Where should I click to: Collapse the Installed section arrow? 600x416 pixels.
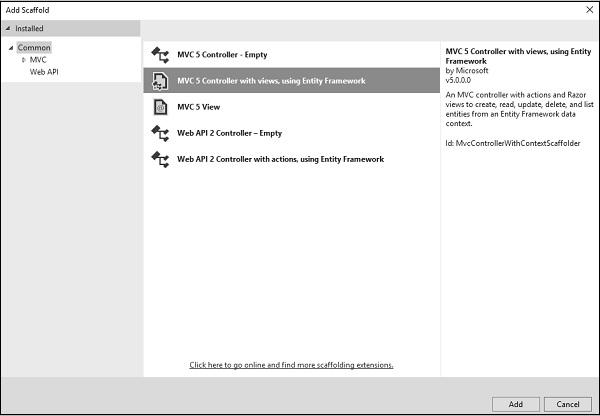coord(9,29)
